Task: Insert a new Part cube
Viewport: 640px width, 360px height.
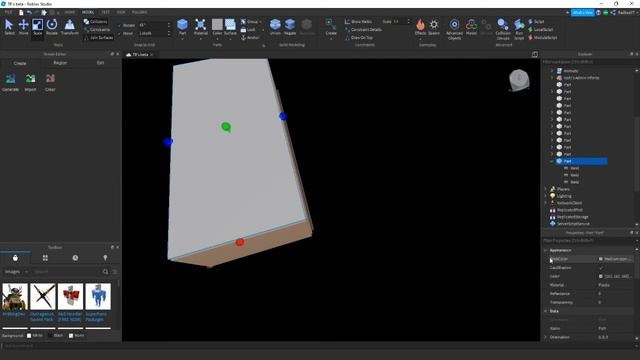Action: pyautogui.click(x=182, y=24)
